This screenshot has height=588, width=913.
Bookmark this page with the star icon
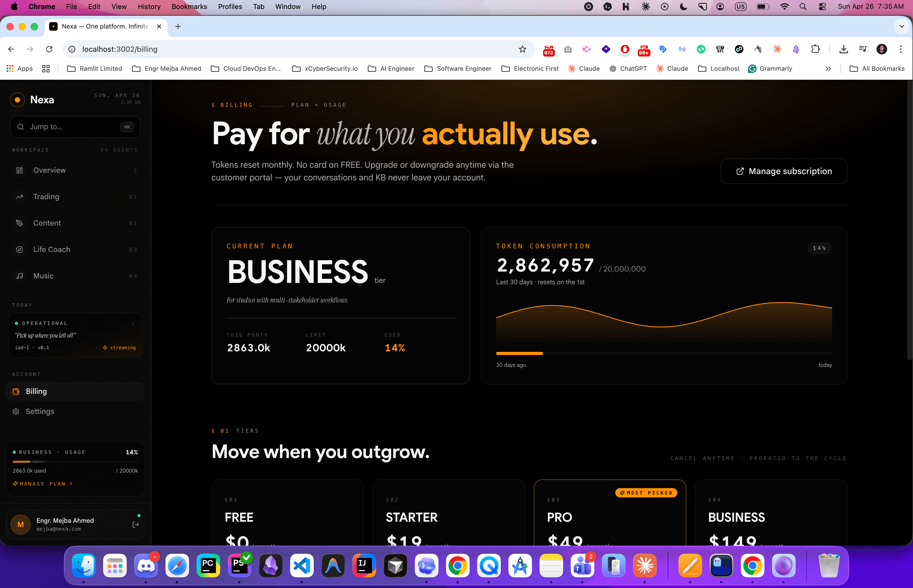[x=522, y=49]
